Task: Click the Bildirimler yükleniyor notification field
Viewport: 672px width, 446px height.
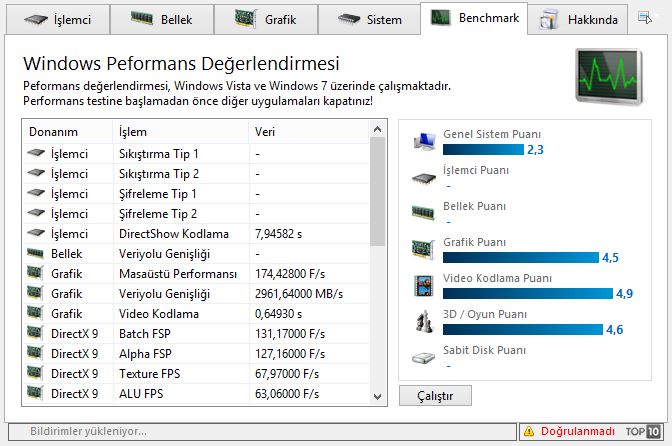Action: point(262,431)
